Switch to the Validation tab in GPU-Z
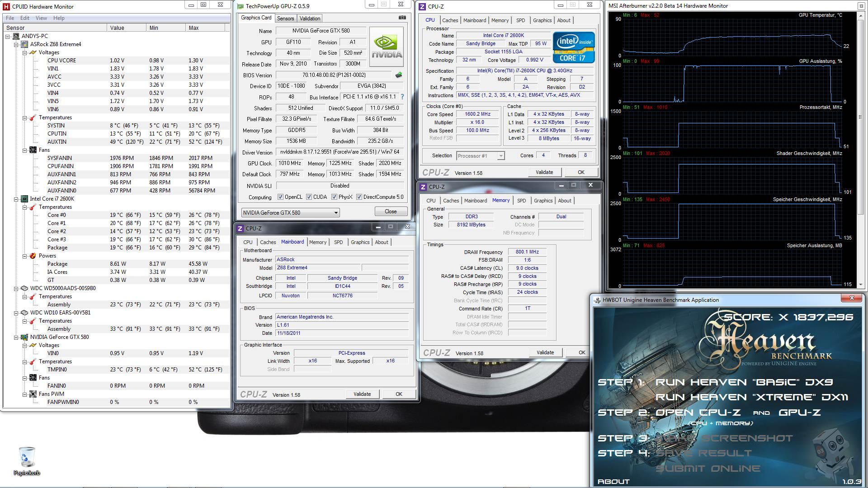 (x=310, y=19)
